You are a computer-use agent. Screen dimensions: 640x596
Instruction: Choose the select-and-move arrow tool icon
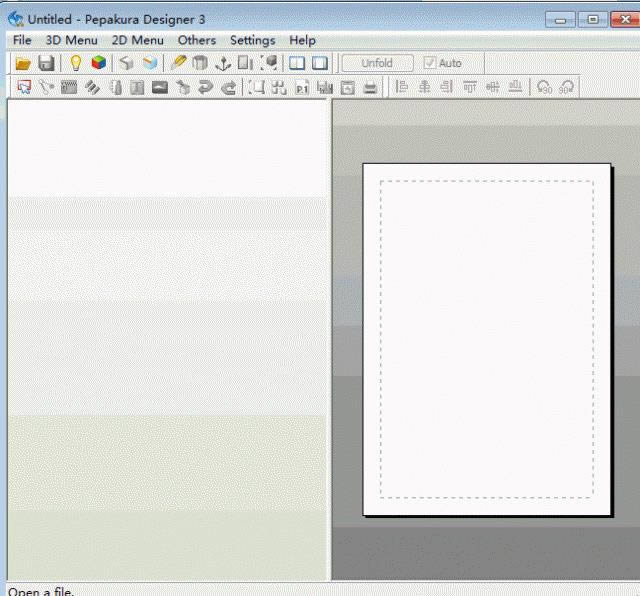[x=23, y=88]
